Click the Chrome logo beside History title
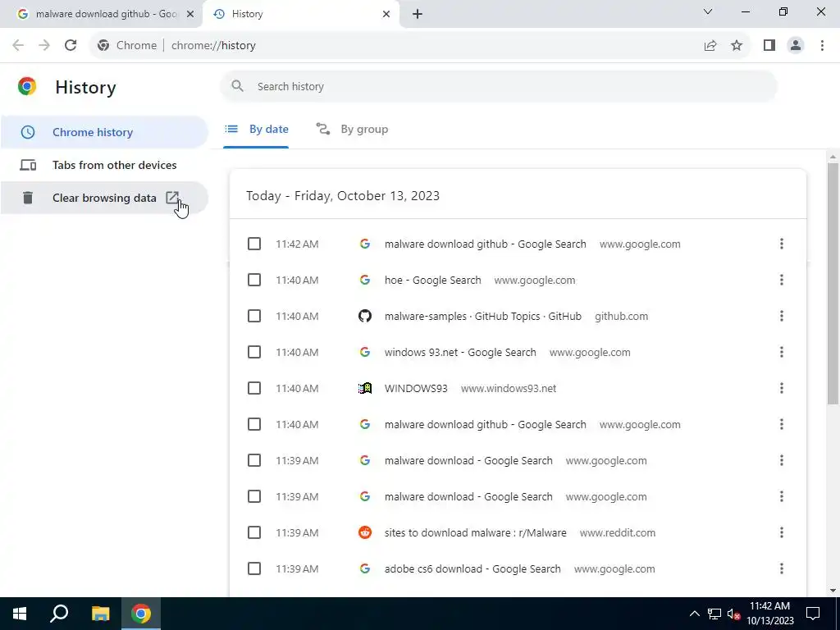The image size is (840, 630). (27, 86)
